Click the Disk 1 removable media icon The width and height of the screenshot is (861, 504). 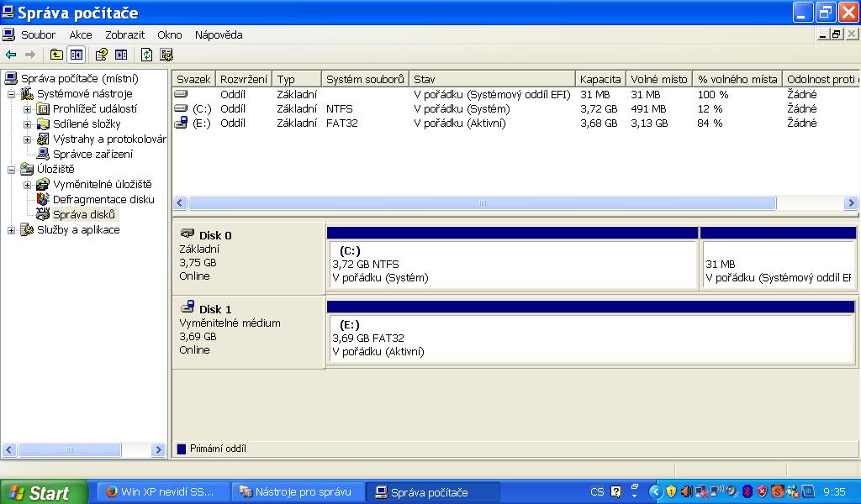pyautogui.click(x=188, y=307)
